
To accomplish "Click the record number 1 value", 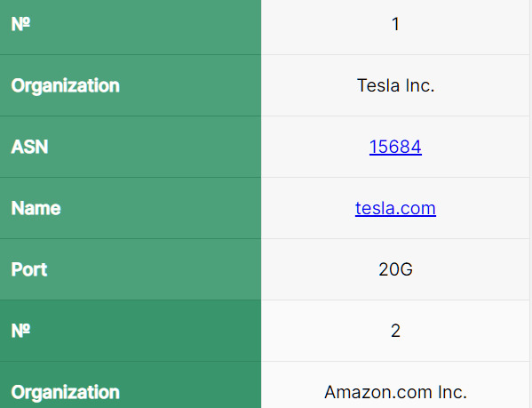I will [395, 24].
